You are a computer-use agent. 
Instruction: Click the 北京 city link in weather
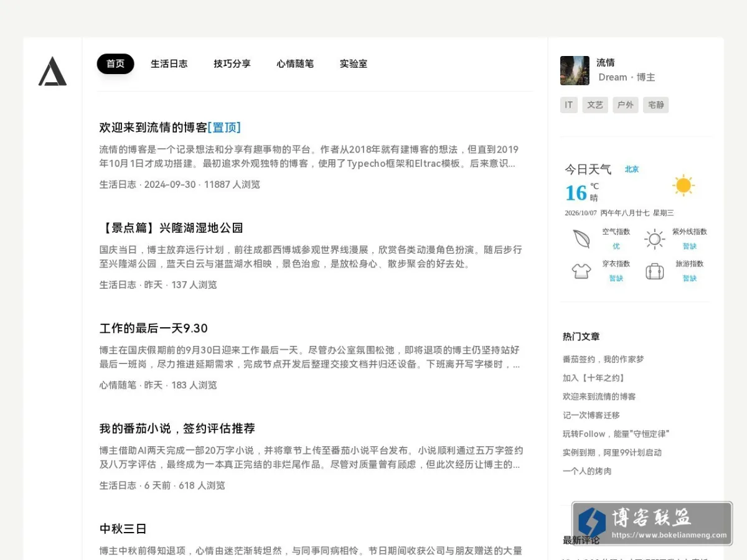pyautogui.click(x=632, y=169)
